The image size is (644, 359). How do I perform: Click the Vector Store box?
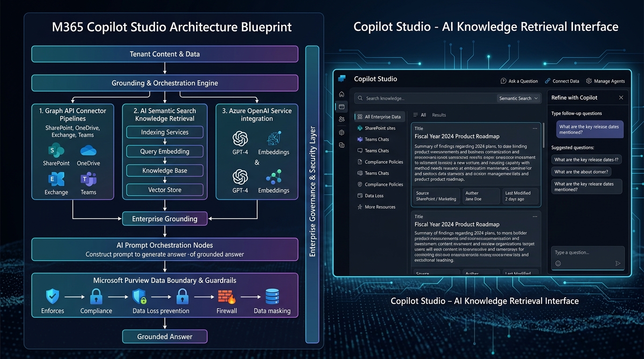[165, 190]
